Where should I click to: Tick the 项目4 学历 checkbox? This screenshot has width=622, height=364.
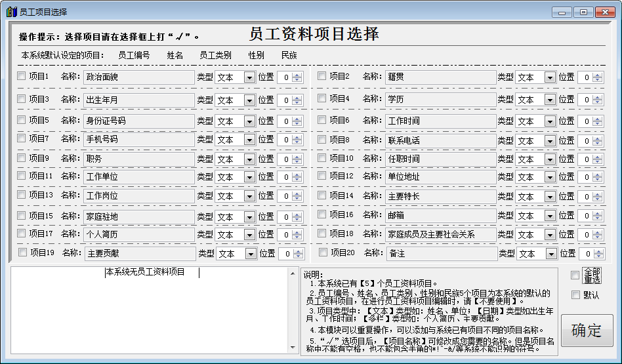tap(322, 98)
